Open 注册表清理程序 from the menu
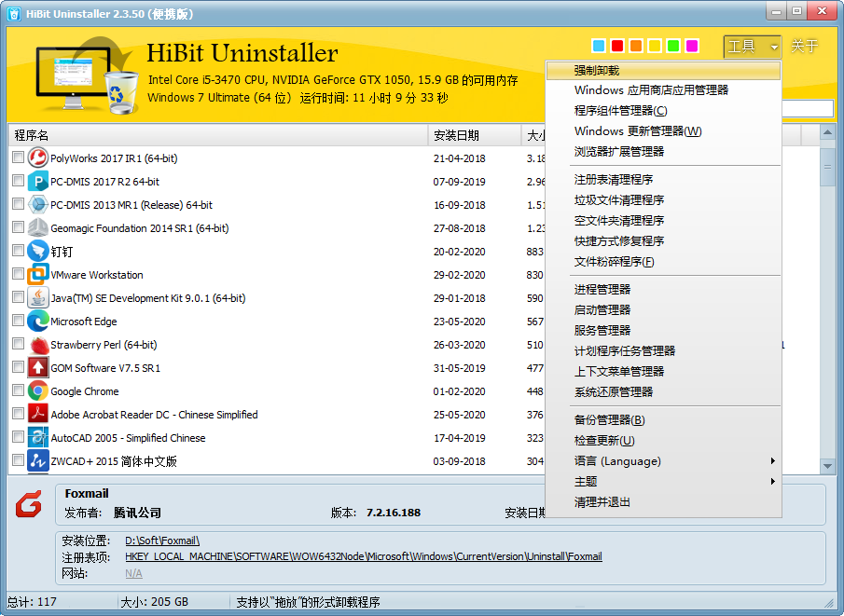The width and height of the screenshot is (844, 616). pyautogui.click(x=613, y=180)
